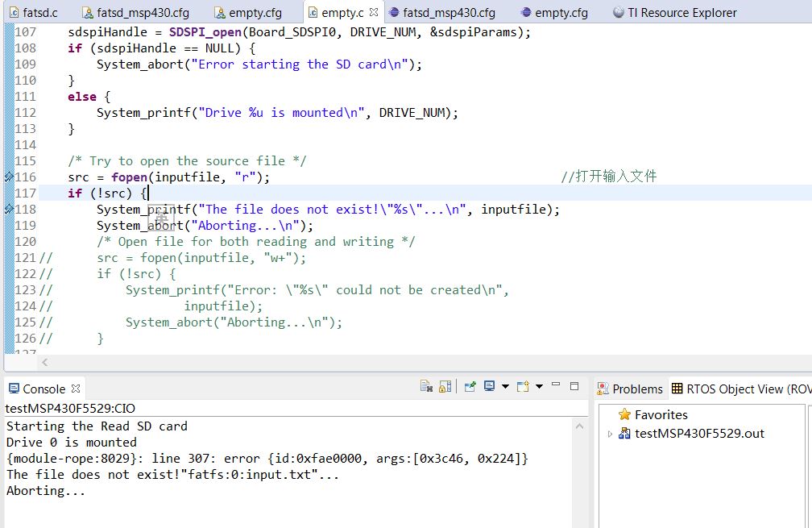Click the breakpoint marker on line 118

(9, 210)
